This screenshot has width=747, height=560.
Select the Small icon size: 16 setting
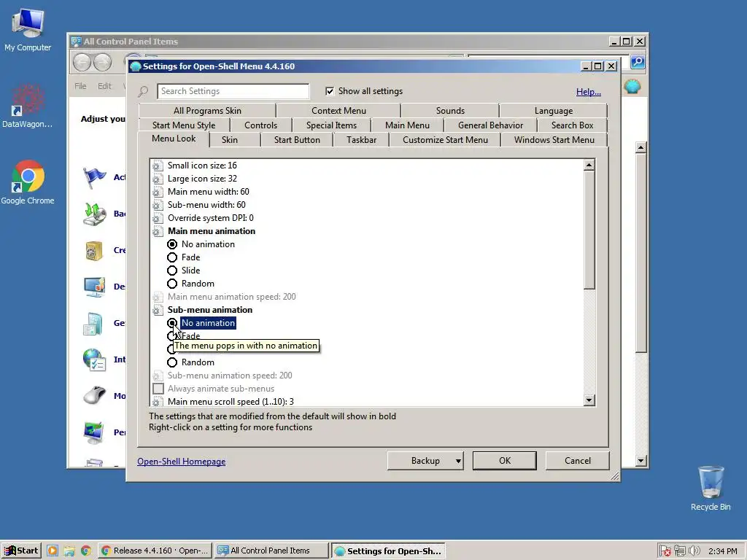pyautogui.click(x=202, y=166)
